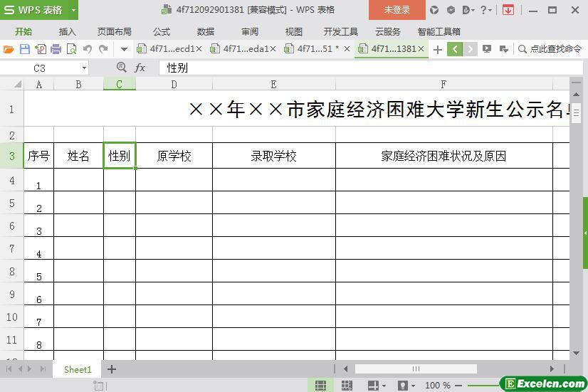The width and height of the screenshot is (588, 392).
Task: Open the 审阅 ribbon tab
Action: 250,31
